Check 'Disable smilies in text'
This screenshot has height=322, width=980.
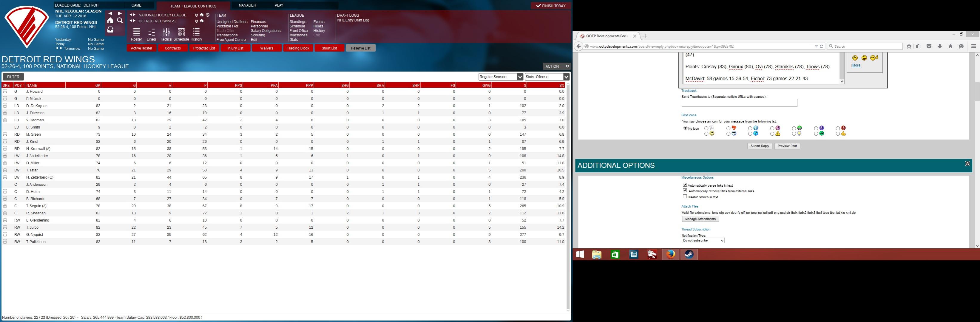[x=685, y=196]
